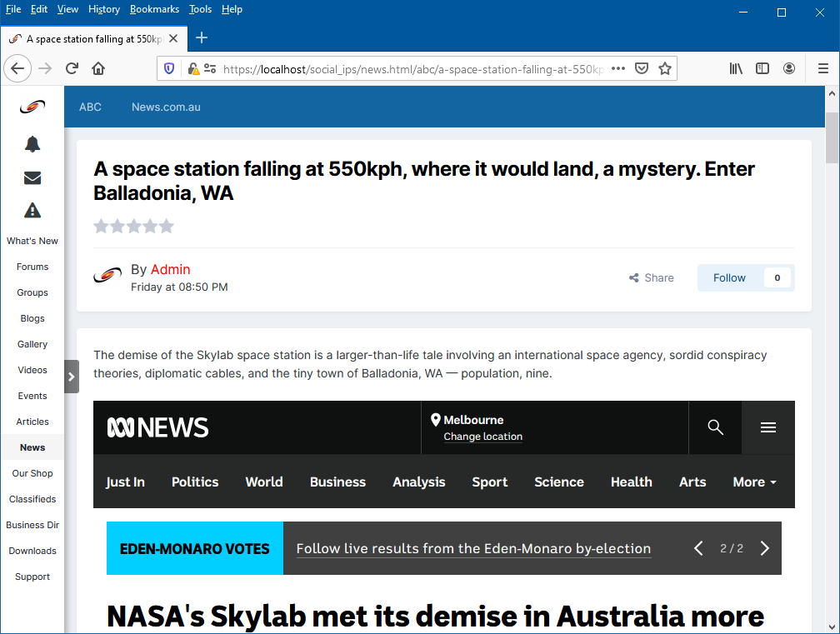Viewport: 840px width, 634px height.
Task: Click the vertical page scrollbar thumb
Action: click(832, 137)
